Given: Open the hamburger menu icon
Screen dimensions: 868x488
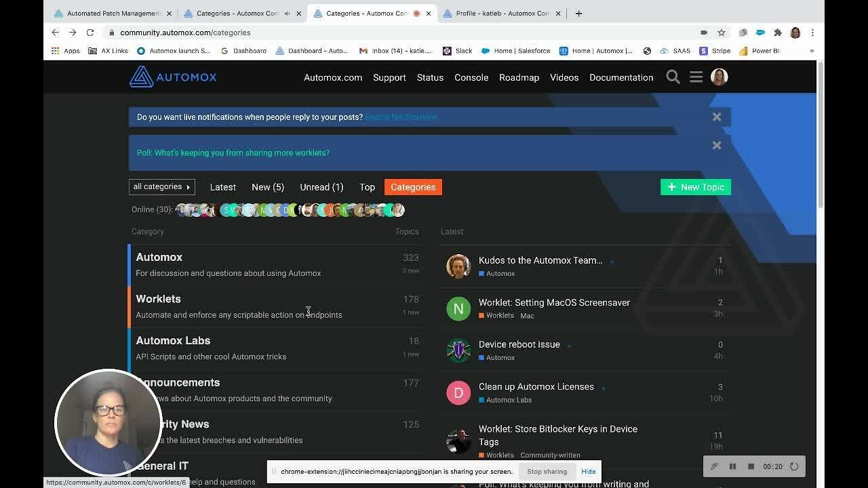Looking at the screenshot, I should [x=696, y=77].
